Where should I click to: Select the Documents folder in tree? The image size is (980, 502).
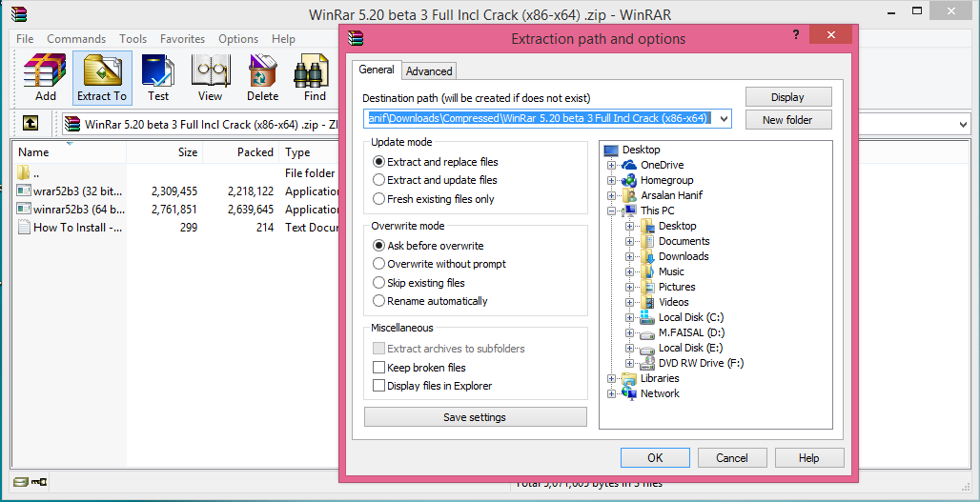(x=684, y=241)
